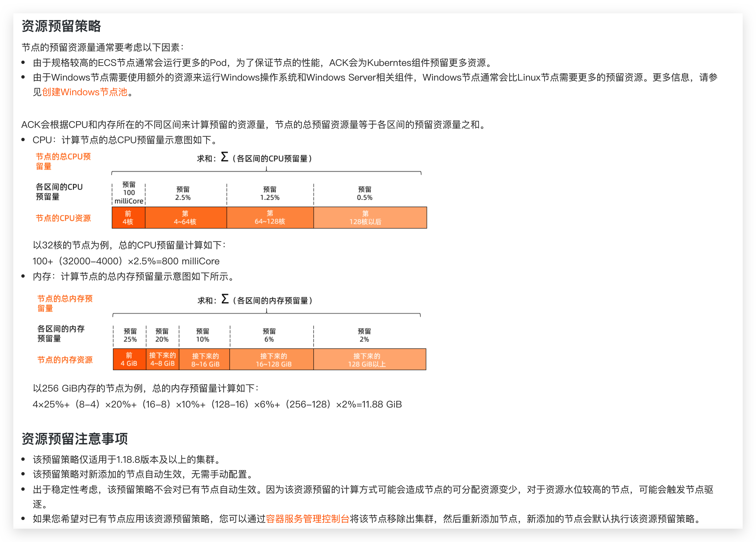Click the 以256 GiB内存的节点为例 sentence

coord(146,388)
